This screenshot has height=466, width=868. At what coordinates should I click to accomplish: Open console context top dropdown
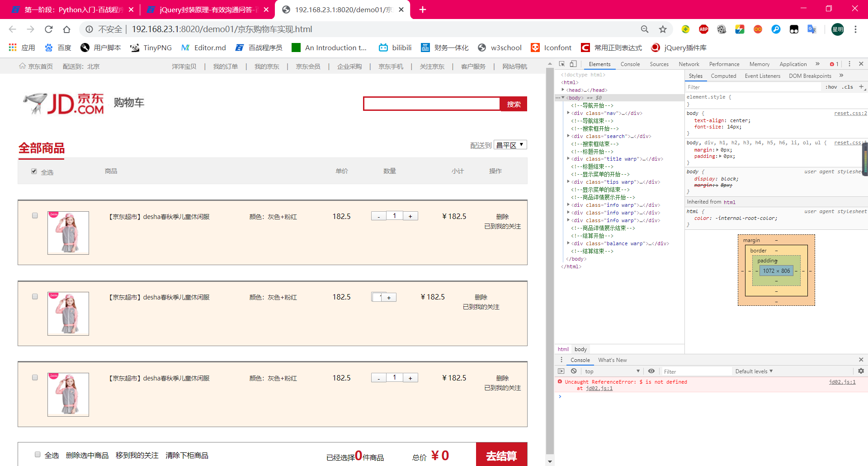[612, 371]
